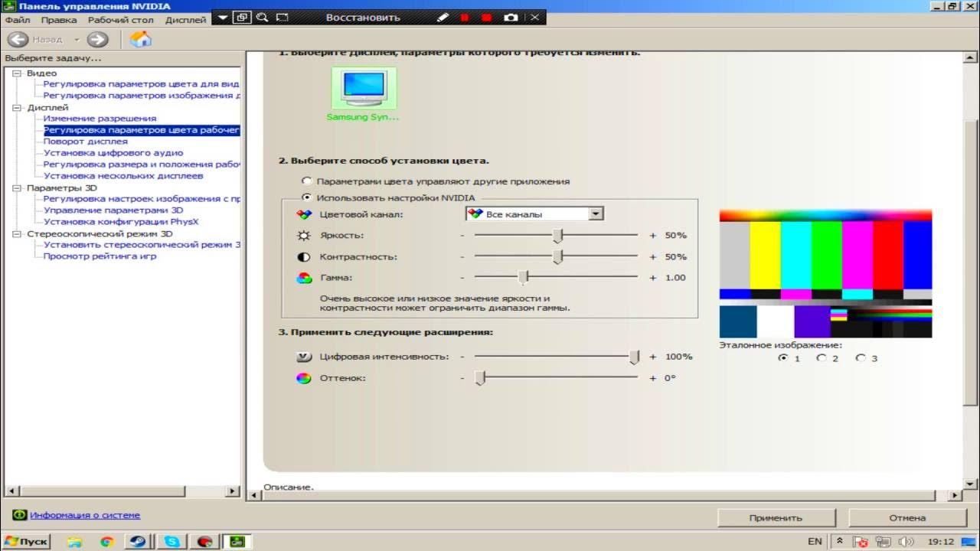This screenshot has width=980, height=551.
Task: Click the volume speaker tray icon
Action: pos(906,541)
